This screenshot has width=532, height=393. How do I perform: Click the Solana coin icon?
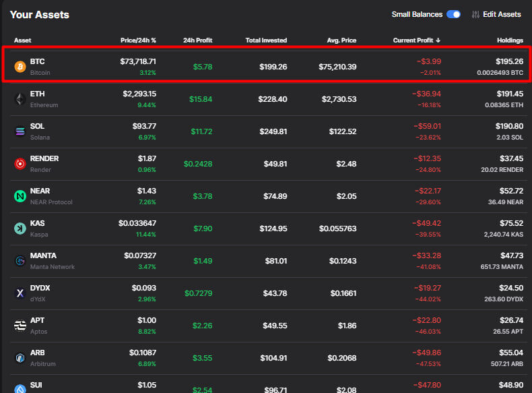[x=20, y=131]
